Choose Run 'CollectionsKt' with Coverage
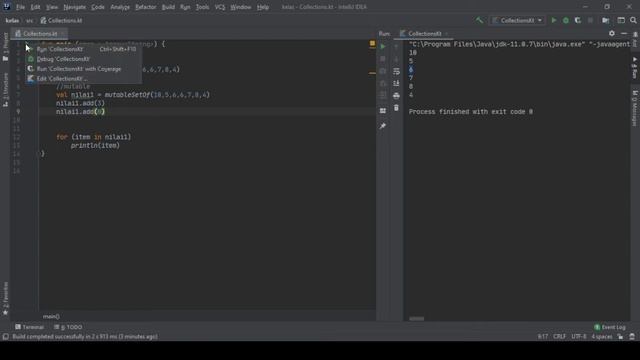 click(x=84, y=69)
